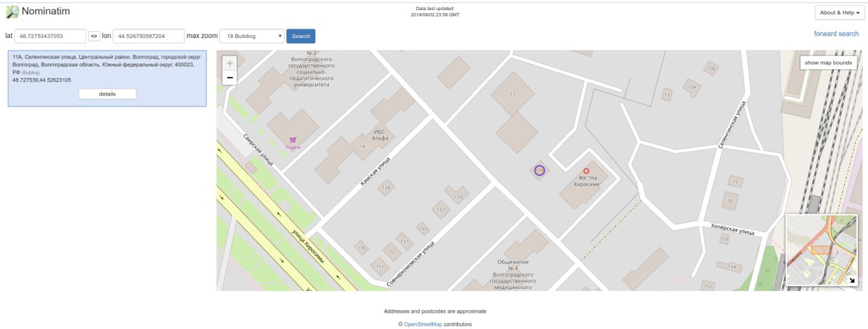Click the red circle marker on map

[587, 172]
